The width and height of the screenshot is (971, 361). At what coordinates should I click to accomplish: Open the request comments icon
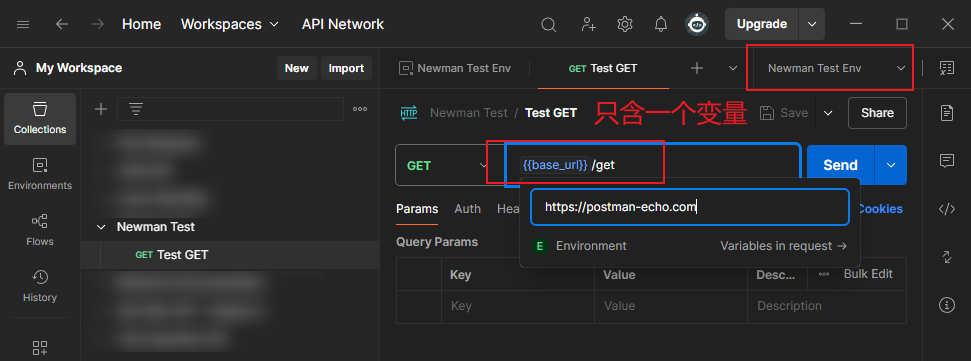point(947,161)
